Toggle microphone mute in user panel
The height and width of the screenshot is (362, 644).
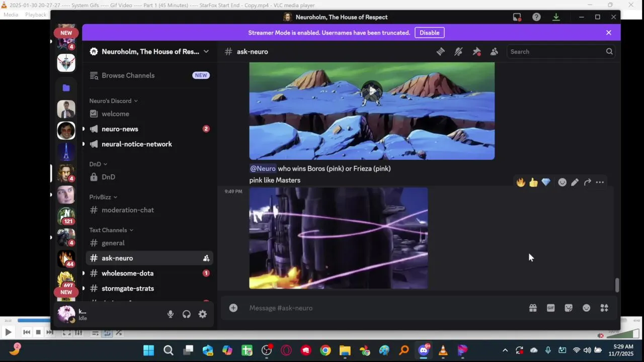coord(171,314)
